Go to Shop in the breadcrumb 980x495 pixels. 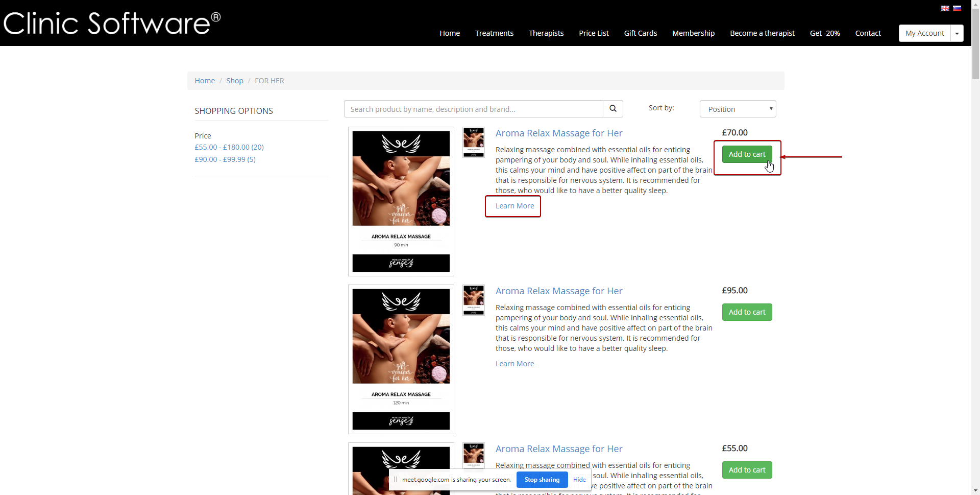[235, 81]
